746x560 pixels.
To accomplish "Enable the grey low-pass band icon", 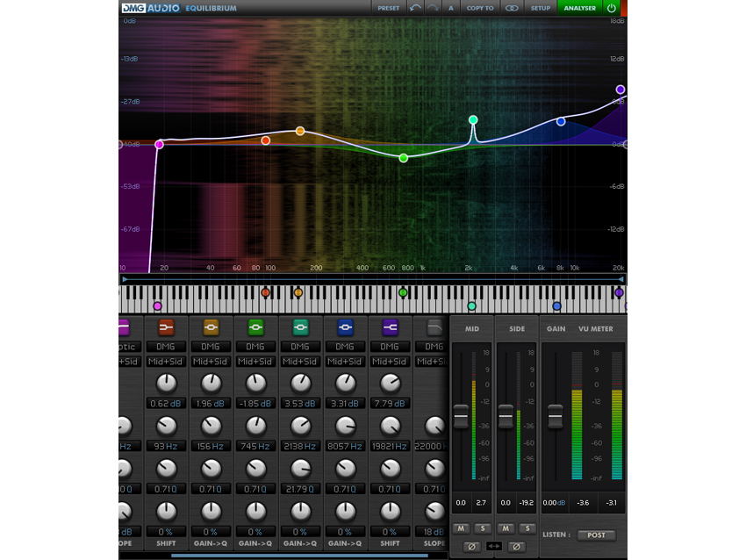I will (434, 327).
